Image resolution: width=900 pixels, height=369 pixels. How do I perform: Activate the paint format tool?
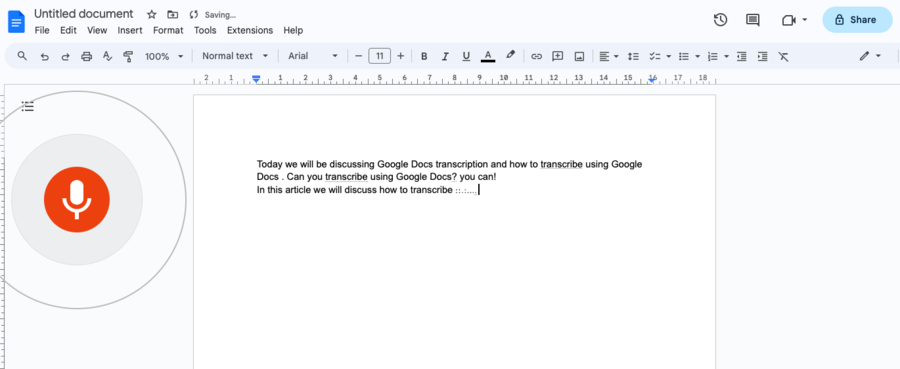click(x=128, y=56)
